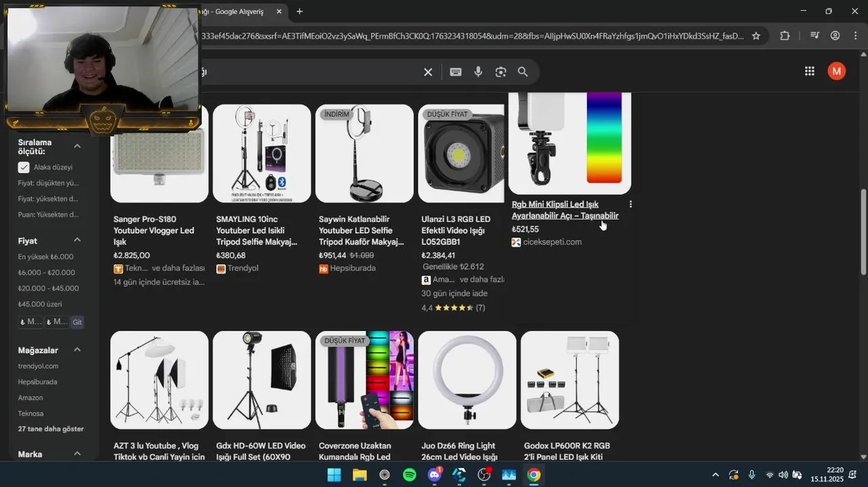Screen dimensions: 868x487
Task: Click the minimum price input field
Action: click(30, 322)
